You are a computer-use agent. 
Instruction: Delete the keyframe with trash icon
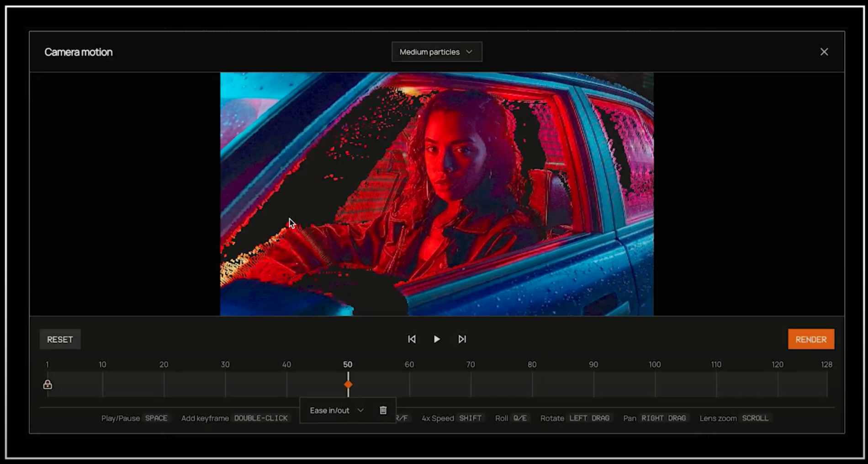coord(383,410)
